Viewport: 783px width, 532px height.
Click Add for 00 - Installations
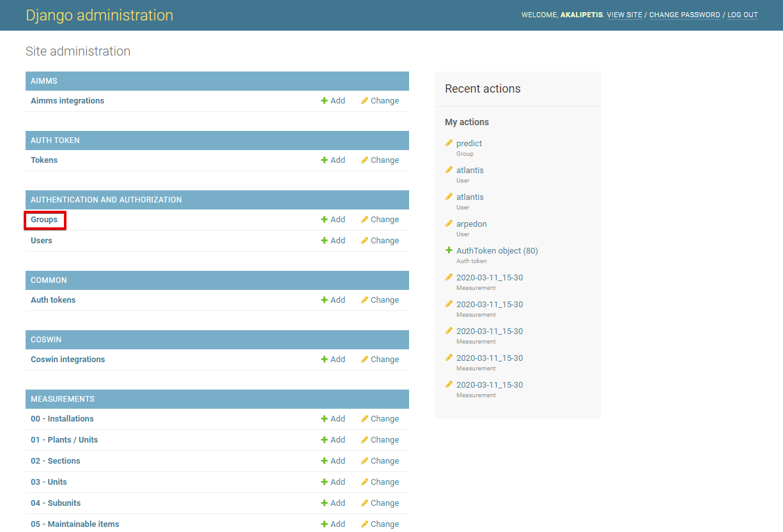(x=333, y=419)
